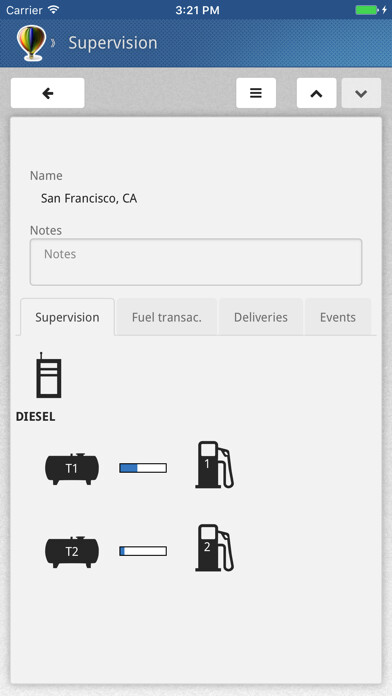Screen dimensions: 392x696
Task: Focus the Notes text field
Action: coord(196,262)
